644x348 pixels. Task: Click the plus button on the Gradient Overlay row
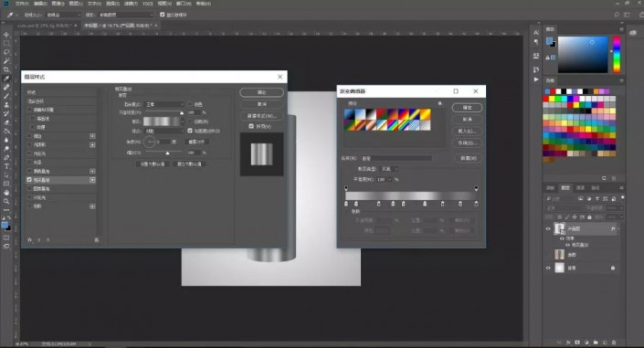92,180
